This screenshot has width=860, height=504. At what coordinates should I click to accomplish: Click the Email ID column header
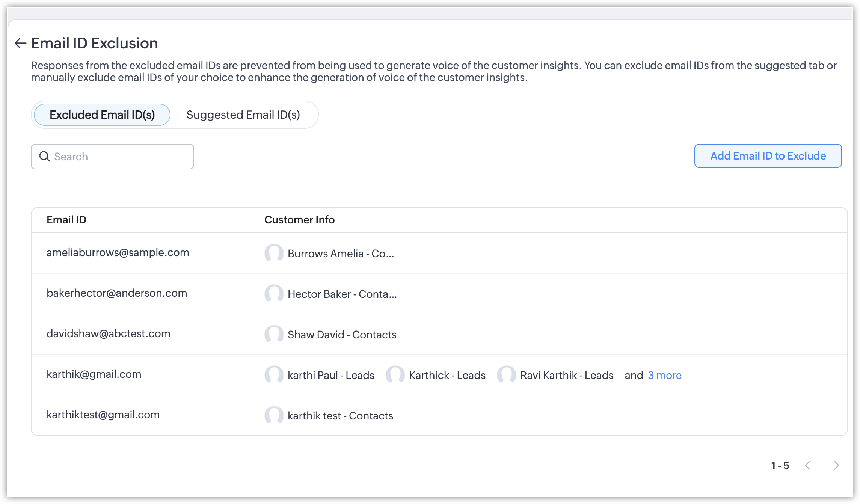(x=66, y=220)
